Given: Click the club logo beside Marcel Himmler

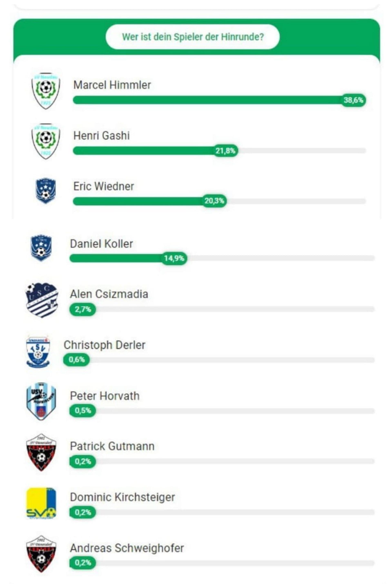Looking at the screenshot, I should click(46, 91).
